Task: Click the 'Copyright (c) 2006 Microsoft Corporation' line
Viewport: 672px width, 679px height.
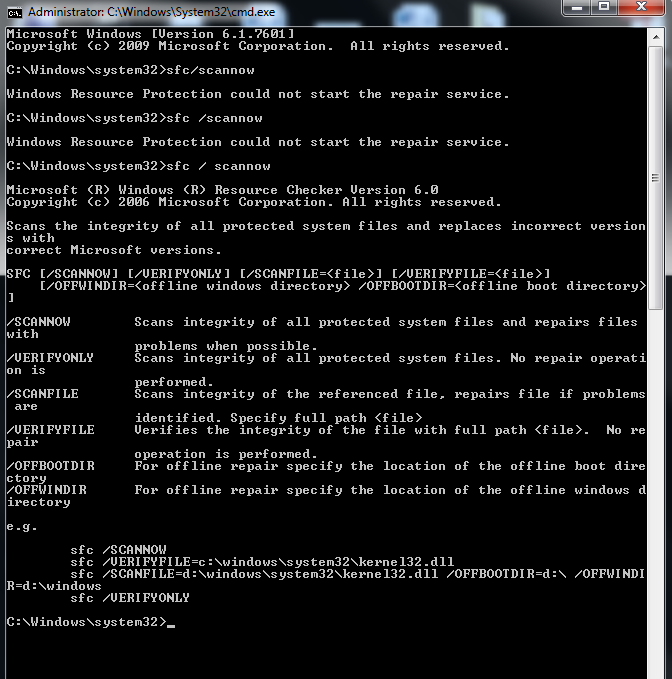Action: (254, 202)
